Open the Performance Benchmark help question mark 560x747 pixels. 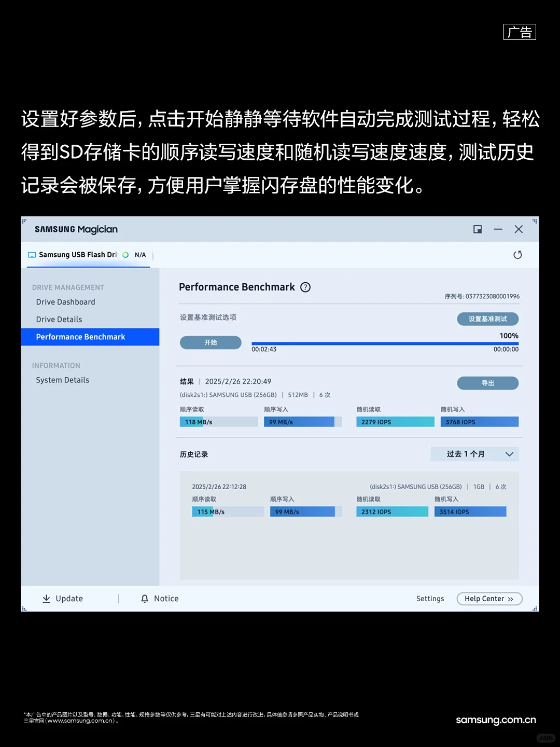(305, 287)
